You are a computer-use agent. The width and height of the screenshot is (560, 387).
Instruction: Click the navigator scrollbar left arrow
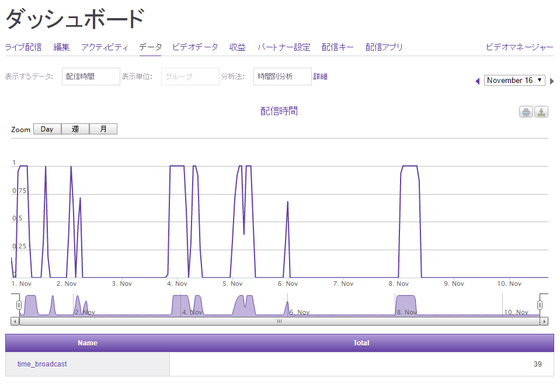click(x=15, y=321)
